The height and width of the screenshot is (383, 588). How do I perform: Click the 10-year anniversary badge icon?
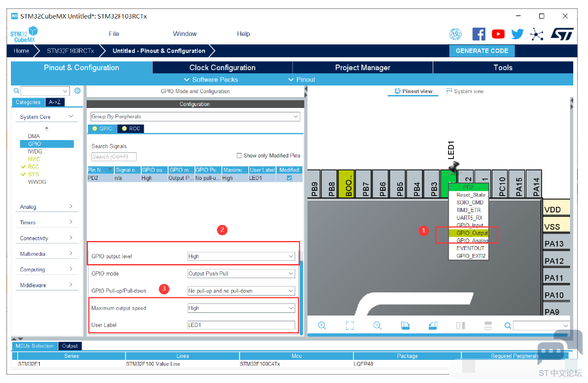click(455, 34)
